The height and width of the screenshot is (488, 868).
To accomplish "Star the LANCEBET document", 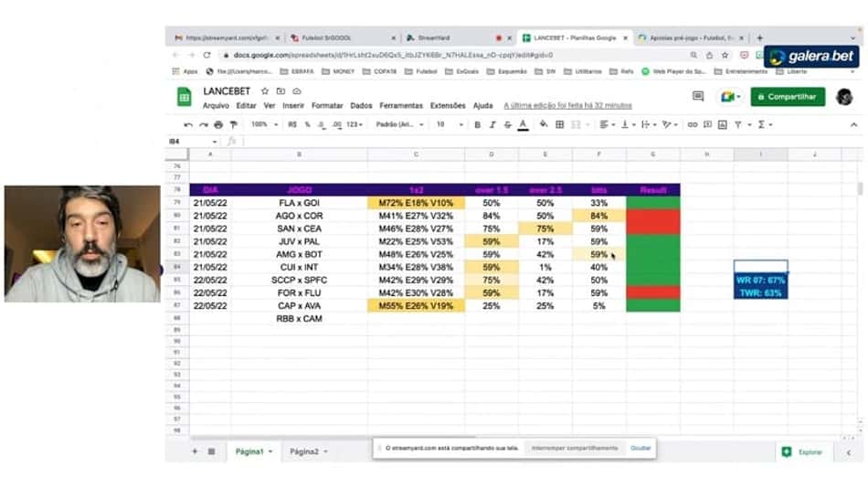I will tap(265, 90).
